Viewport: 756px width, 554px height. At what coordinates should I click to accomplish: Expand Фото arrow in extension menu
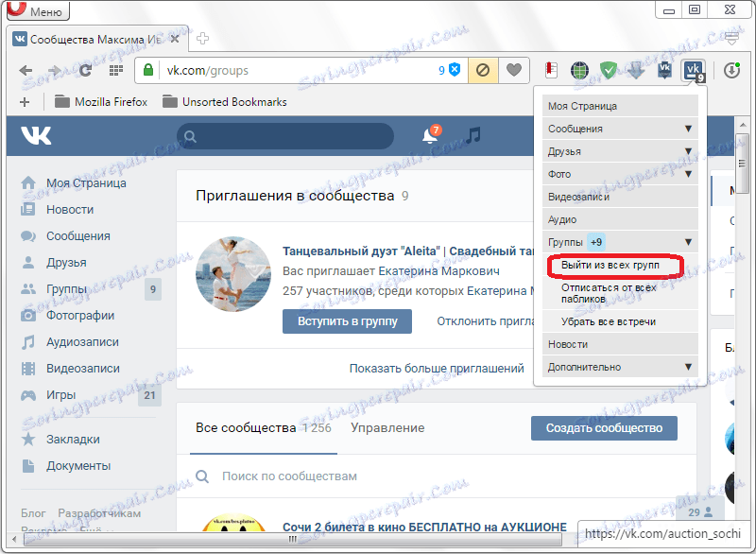pyautogui.click(x=688, y=174)
